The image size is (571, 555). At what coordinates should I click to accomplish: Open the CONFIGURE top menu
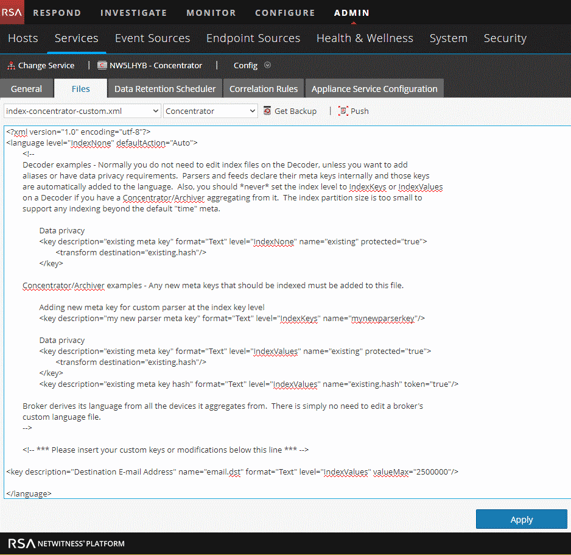click(285, 13)
